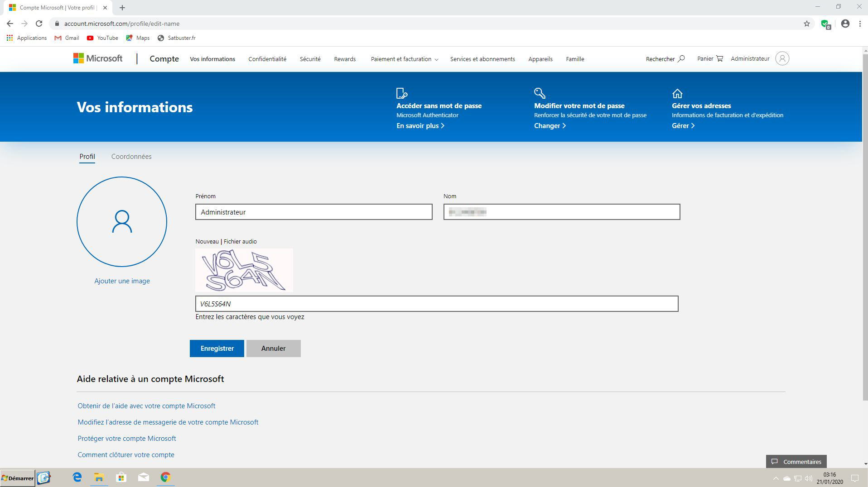Click the Rechercher magnifier icon
The width and height of the screenshot is (868, 487).
coord(681,59)
